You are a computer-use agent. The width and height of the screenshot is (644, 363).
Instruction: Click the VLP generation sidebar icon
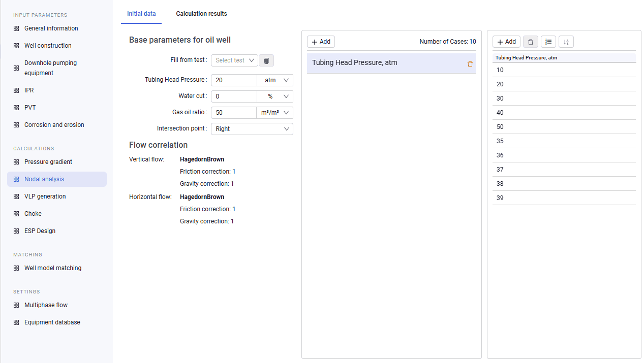tap(16, 196)
